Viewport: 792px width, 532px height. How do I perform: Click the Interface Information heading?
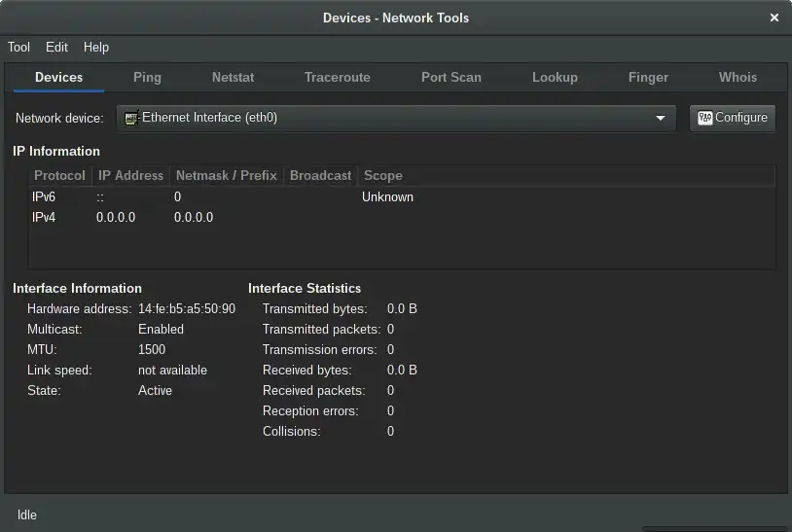coord(77,288)
